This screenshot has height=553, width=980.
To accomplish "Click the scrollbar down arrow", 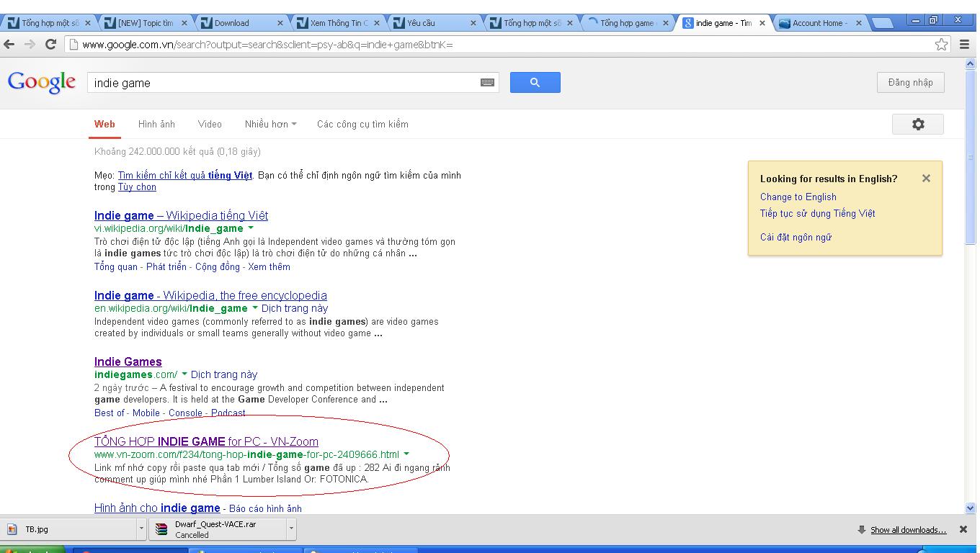I will [x=970, y=508].
